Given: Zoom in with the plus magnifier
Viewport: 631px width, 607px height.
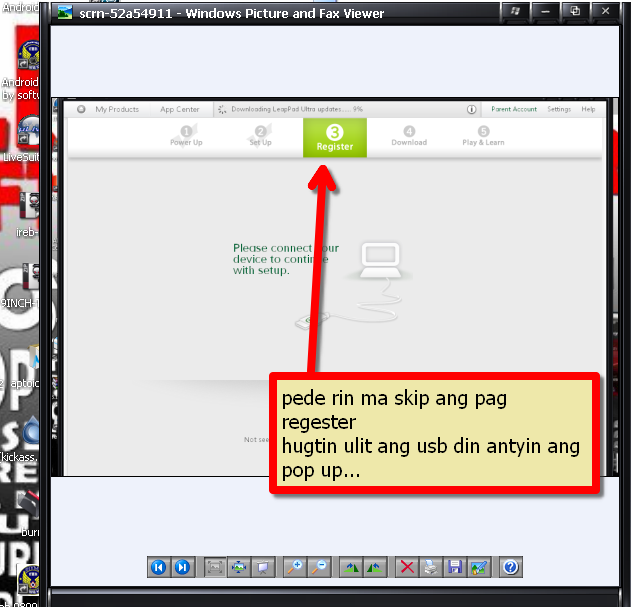Looking at the screenshot, I should 295,567.
